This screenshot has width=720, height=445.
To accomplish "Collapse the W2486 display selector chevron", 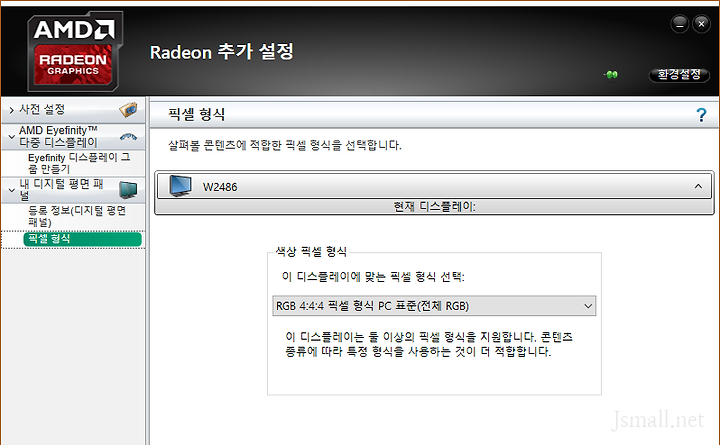I will (x=698, y=186).
